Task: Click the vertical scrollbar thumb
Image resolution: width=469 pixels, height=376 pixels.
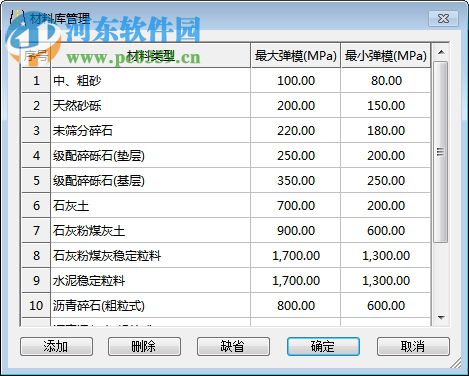Action: (441, 152)
